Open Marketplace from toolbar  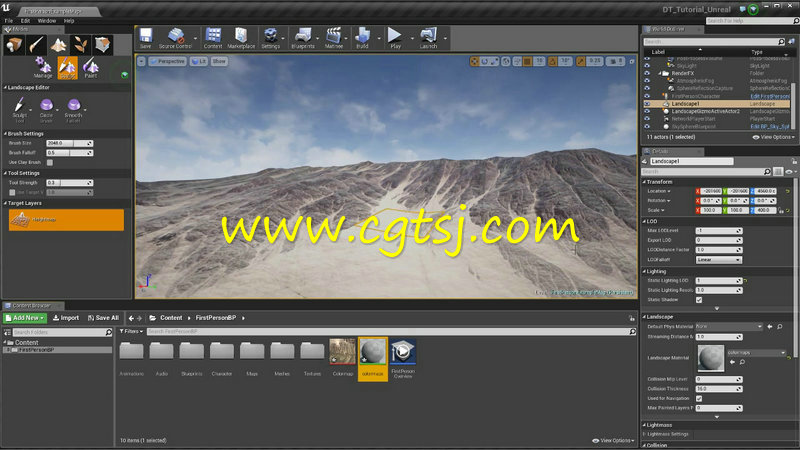click(241, 38)
